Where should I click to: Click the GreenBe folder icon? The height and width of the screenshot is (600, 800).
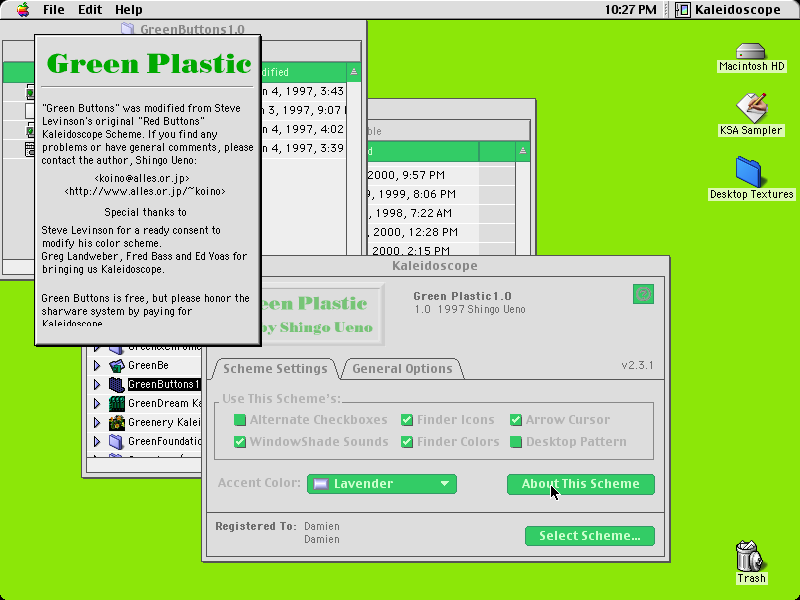(117, 365)
